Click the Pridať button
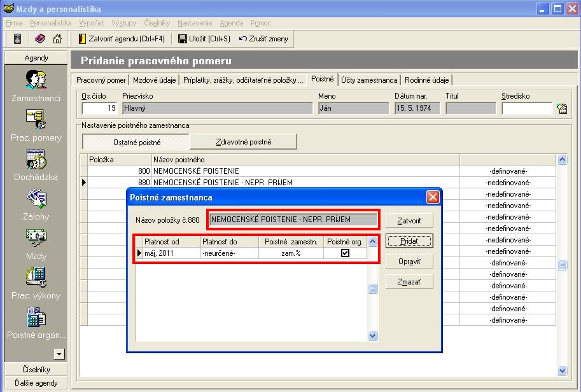581x392 pixels. 409,241
